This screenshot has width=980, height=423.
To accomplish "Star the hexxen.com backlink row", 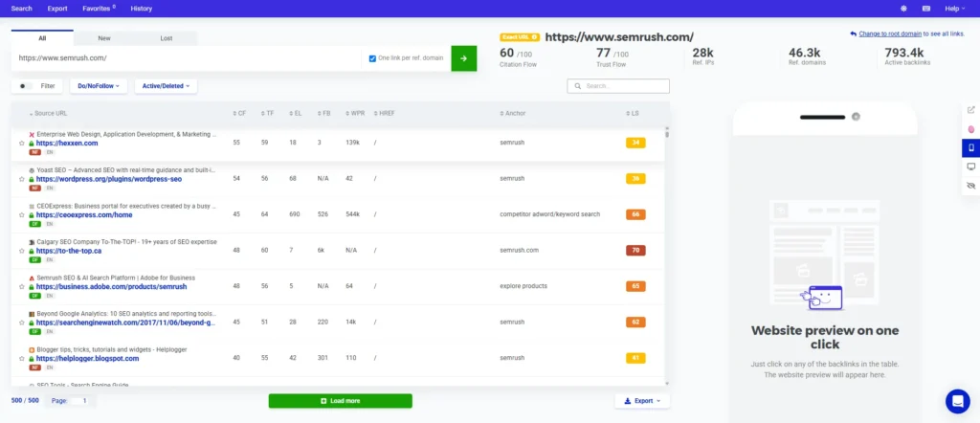I will pyautogui.click(x=22, y=144).
